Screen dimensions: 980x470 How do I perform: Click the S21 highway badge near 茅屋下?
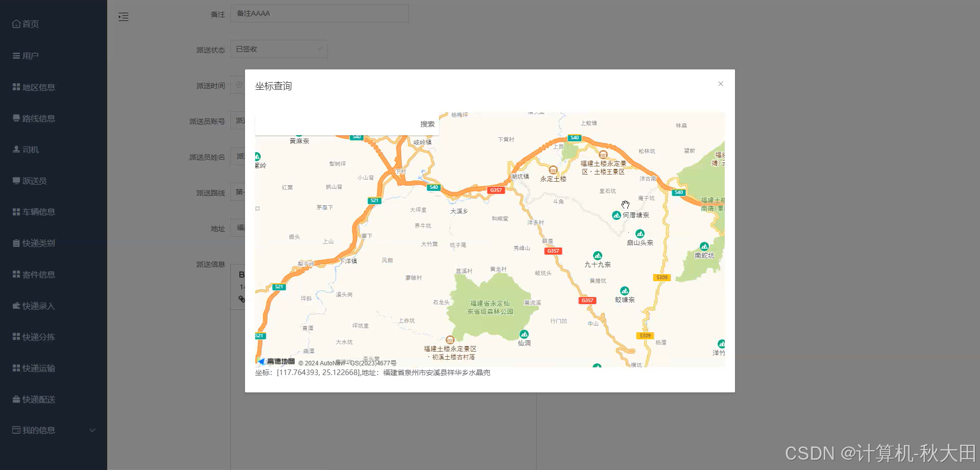(x=375, y=201)
